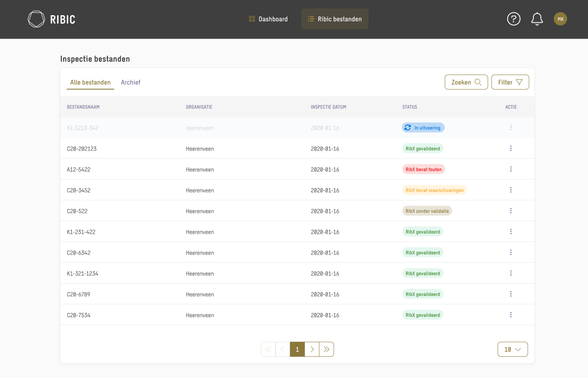
Task: Click the Zoeken search button
Action: [466, 82]
